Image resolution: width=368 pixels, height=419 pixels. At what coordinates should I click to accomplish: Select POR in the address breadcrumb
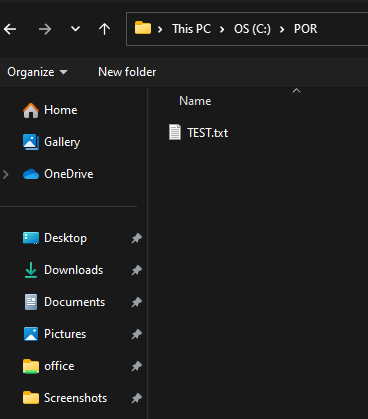point(305,29)
